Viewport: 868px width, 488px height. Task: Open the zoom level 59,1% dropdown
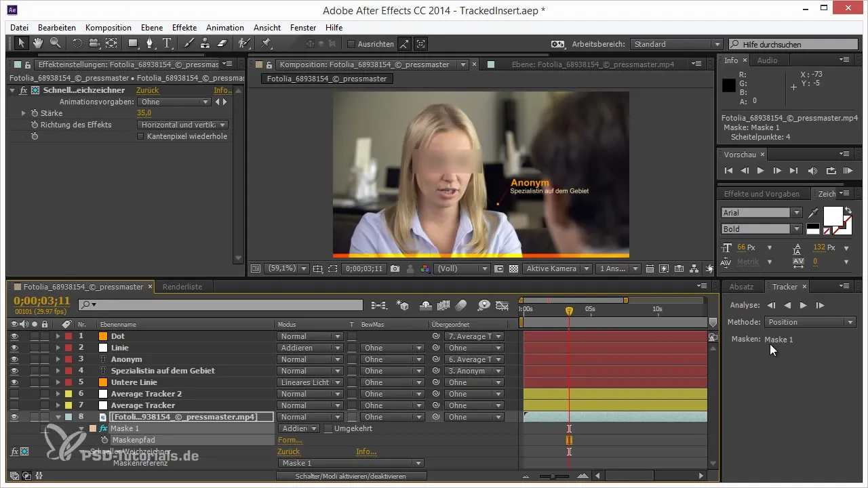(286, 268)
